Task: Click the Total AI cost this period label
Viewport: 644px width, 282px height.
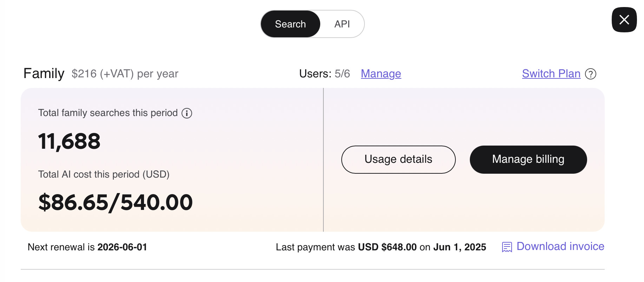Action: (104, 174)
